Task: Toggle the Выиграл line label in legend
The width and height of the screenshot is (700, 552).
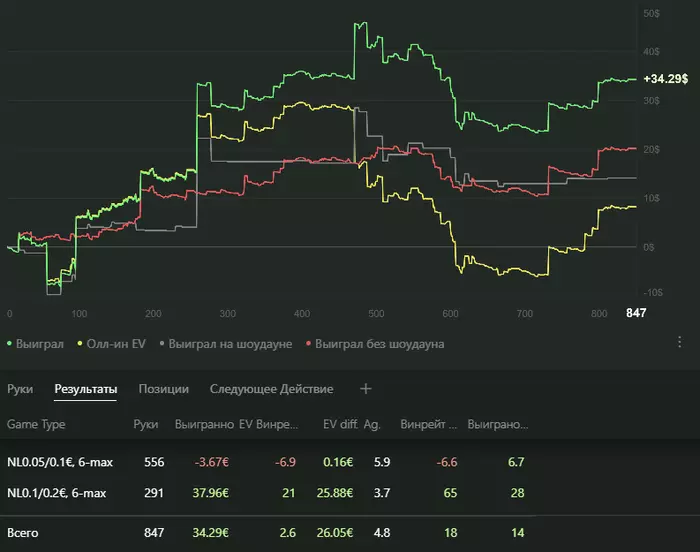Action: pyautogui.click(x=41, y=344)
